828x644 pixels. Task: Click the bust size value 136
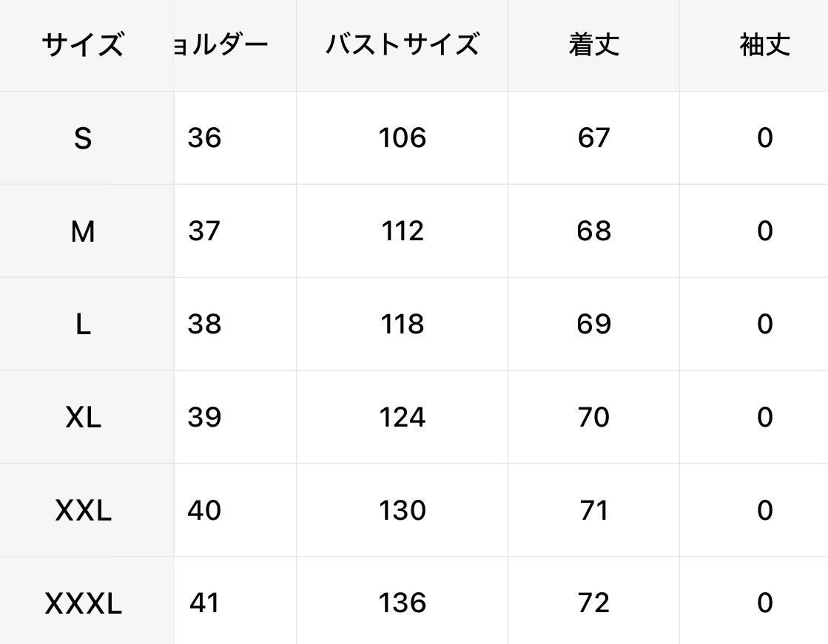pos(402,604)
